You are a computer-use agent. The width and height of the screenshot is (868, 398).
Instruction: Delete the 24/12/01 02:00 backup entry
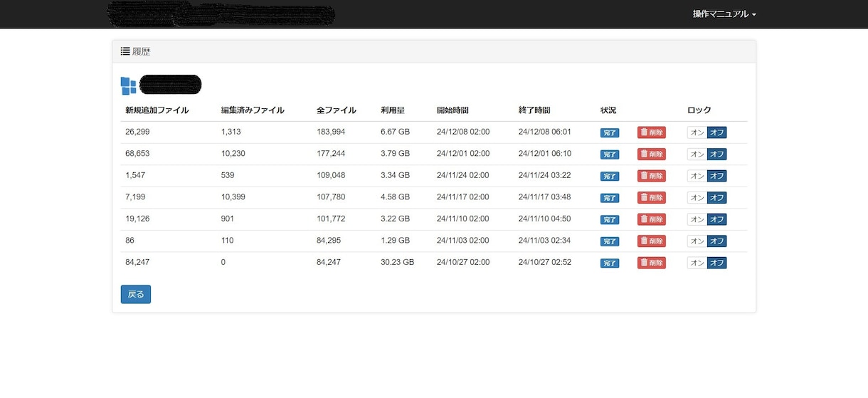[x=652, y=154]
